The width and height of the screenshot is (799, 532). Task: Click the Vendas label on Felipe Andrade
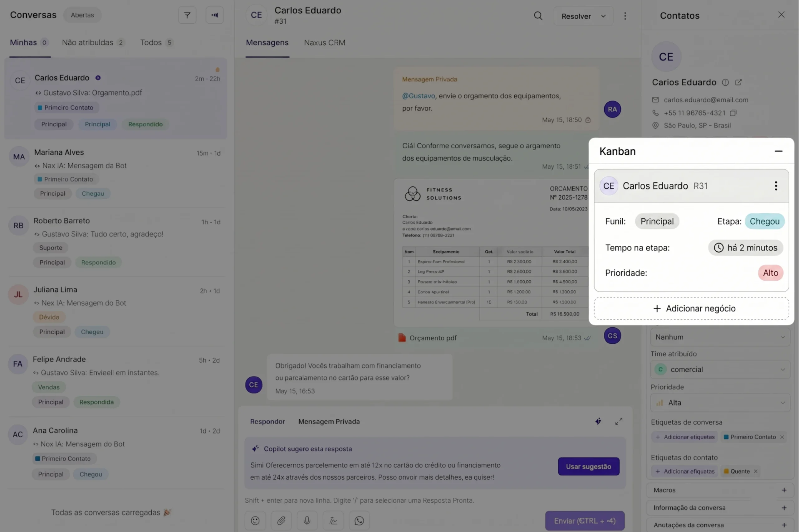click(49, 387)
